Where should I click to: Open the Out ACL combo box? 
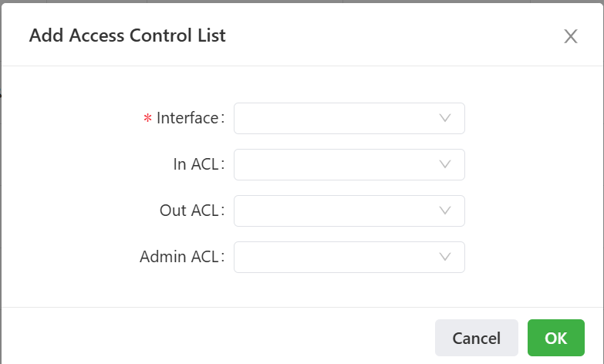tap(339, 211)
